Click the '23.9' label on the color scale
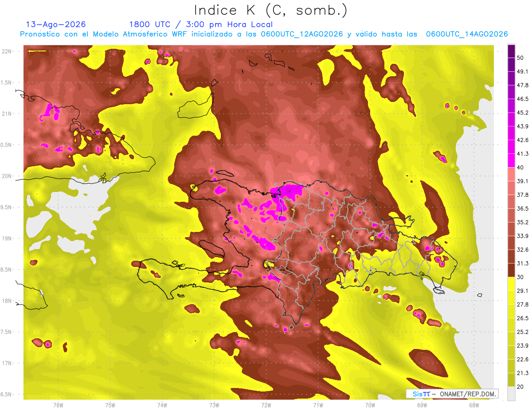Image resolution: width=532 pixels, height=411 pixels. pyautogui.click(x=523, y=345)
